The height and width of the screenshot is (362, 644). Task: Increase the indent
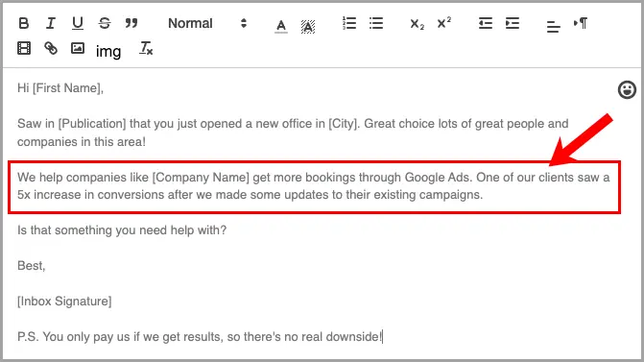tap(513, 23)
